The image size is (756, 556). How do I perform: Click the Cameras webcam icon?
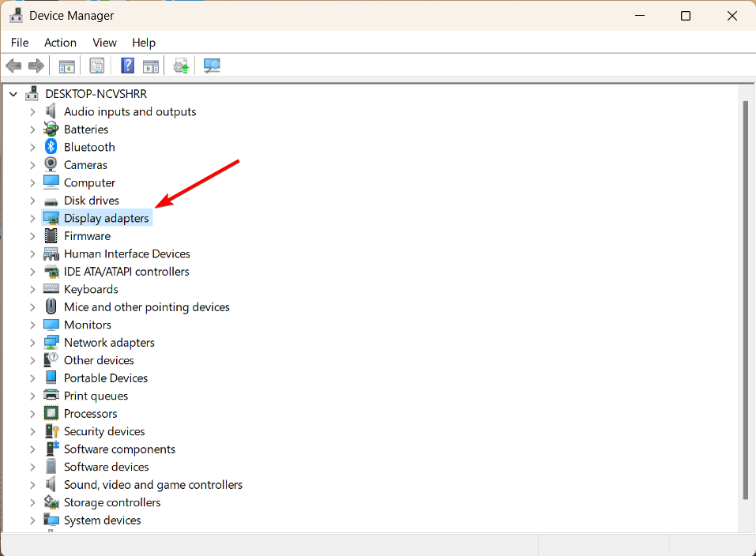click(x=51, y=164)
